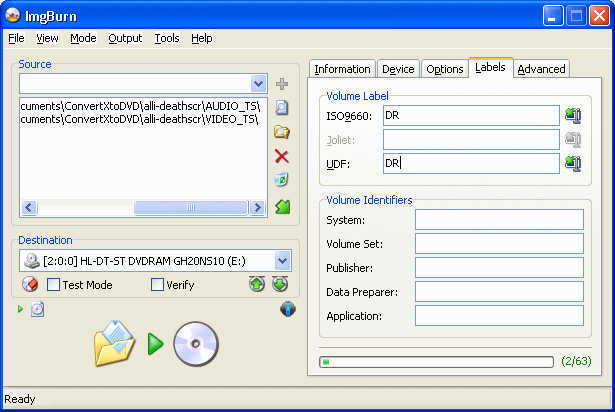Open the View menu
615x412 pixels.
[47, 38]
